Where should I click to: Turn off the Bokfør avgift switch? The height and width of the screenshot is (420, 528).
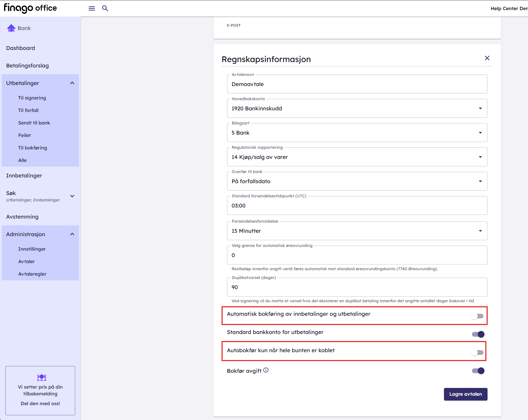coord(478,371)
